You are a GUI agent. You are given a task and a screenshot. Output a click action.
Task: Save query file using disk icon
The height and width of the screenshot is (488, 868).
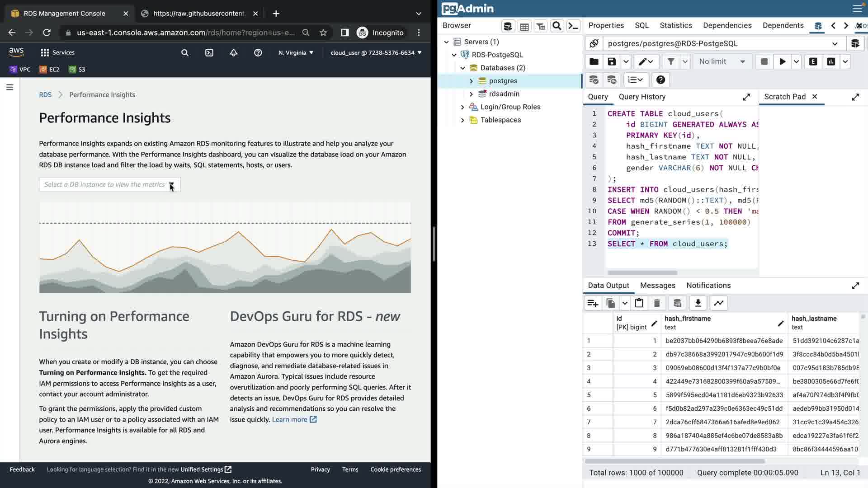(x=612, y=61)
